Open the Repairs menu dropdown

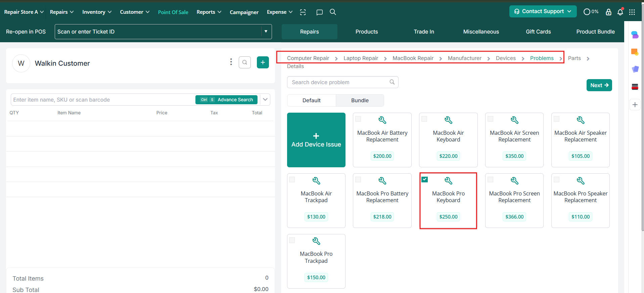(62, 12)
